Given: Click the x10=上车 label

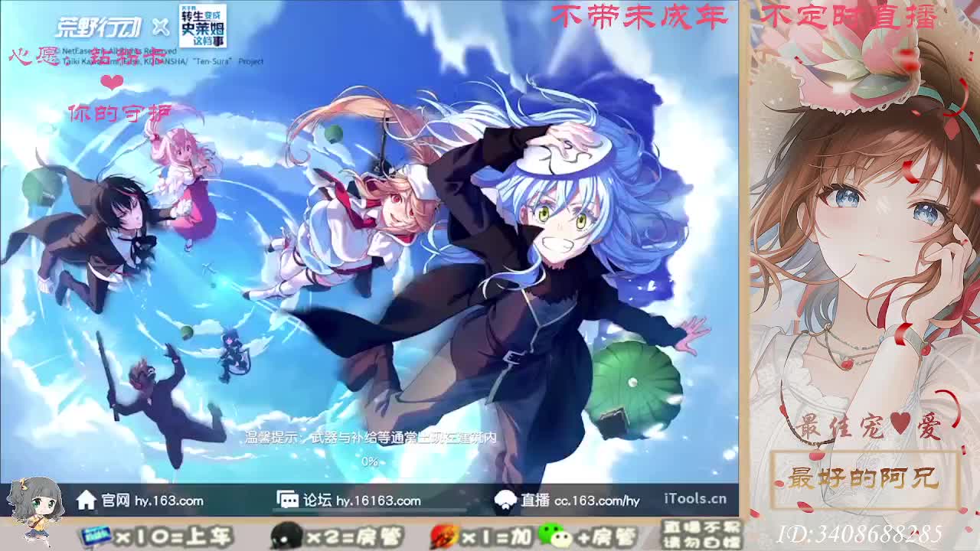Looking at the screenshot, I should 174,536.
